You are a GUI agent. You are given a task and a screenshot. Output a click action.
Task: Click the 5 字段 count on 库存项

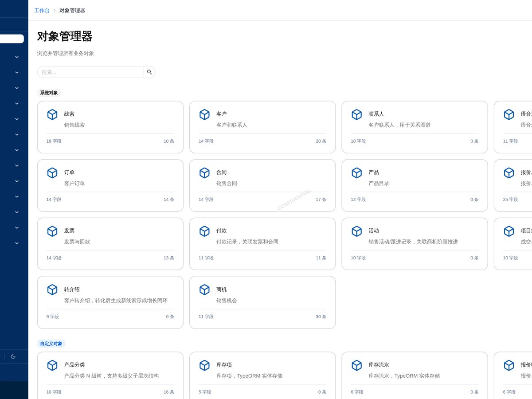[x=205, y=392]
